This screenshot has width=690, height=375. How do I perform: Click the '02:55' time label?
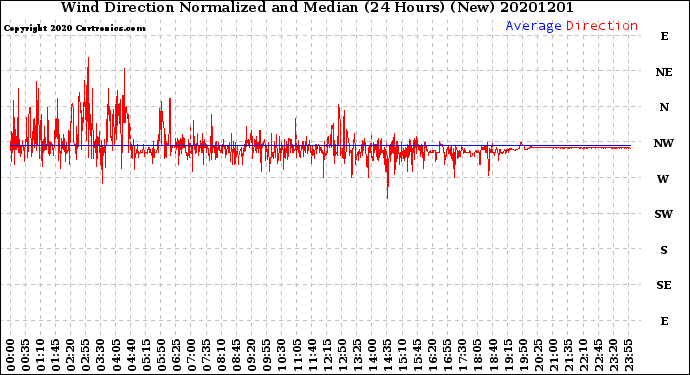(86, 355)
